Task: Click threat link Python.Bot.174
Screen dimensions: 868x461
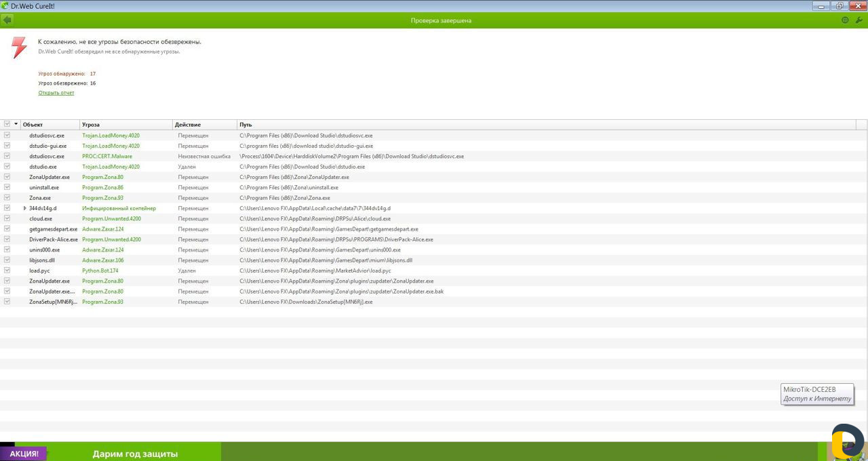Action: 100,270
